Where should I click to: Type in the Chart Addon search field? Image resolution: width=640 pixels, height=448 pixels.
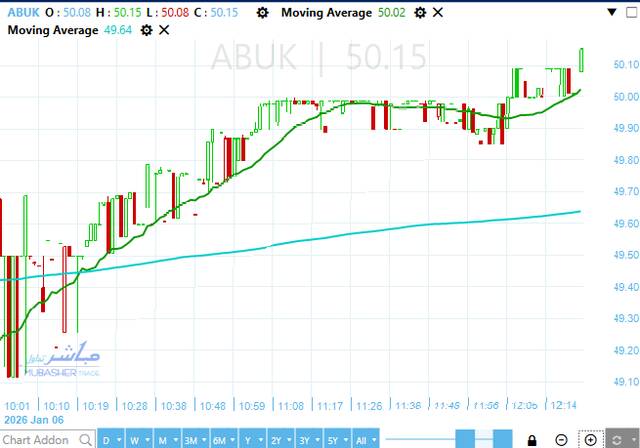click(40, 439)
